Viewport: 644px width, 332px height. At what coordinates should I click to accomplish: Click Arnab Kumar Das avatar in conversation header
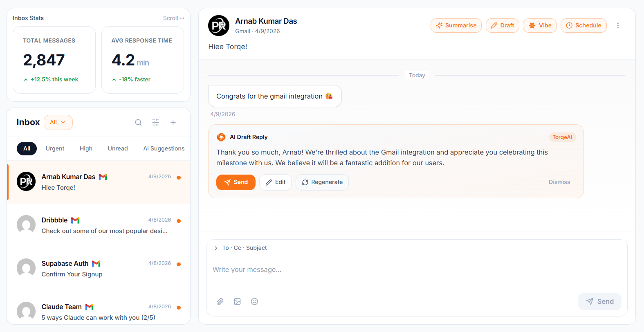tap(219, 26)
